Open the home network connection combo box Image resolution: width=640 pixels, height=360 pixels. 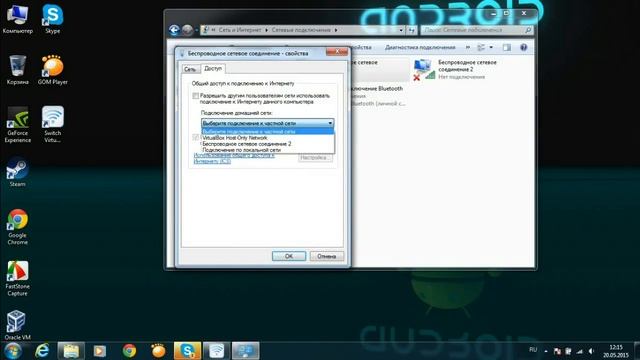[x=268, y=123]
